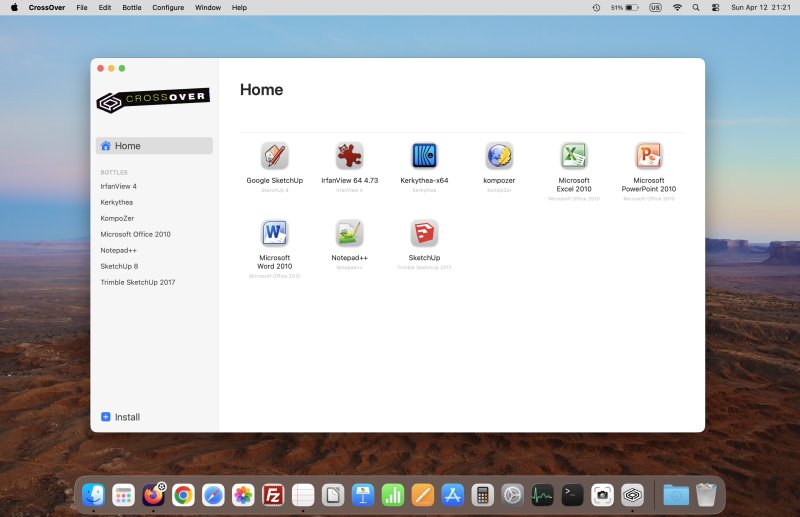
Task: Launch the Notepad++ app icon
Action: (x=349, y=233)
